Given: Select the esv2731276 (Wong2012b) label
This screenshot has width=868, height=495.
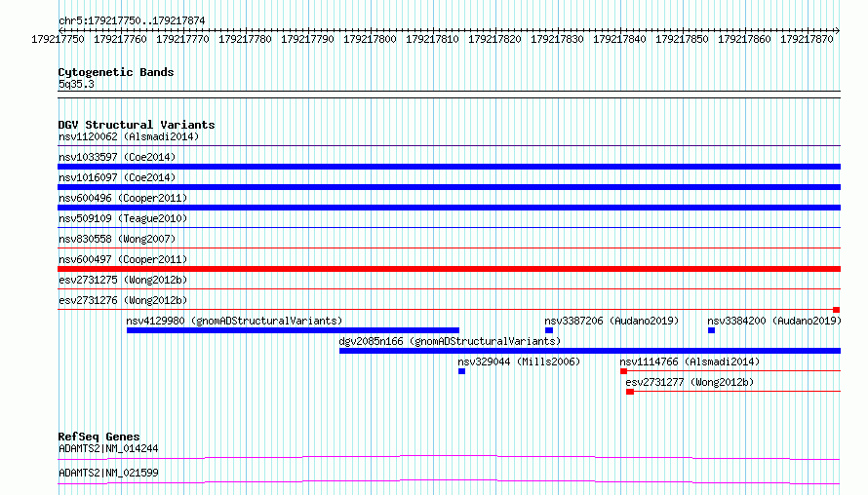Looking at the screenshot, I should [123, 300].
